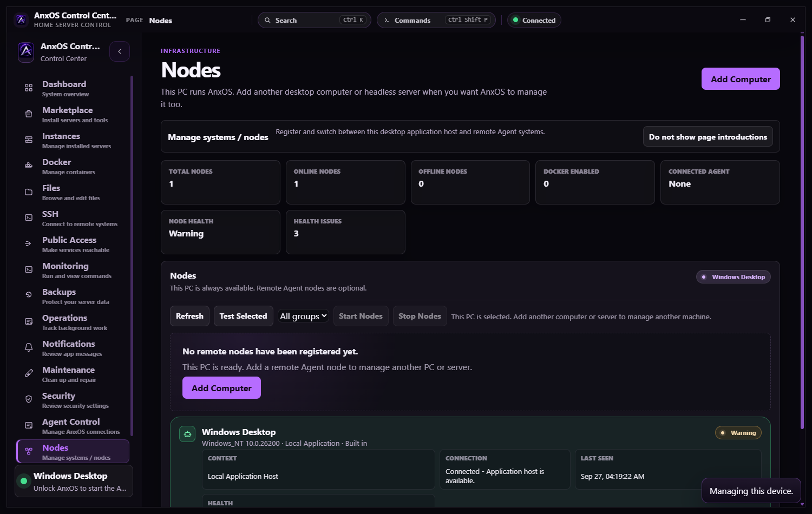Open the All groups dropdown
812x514 pixels.
[x=304, y=316]
